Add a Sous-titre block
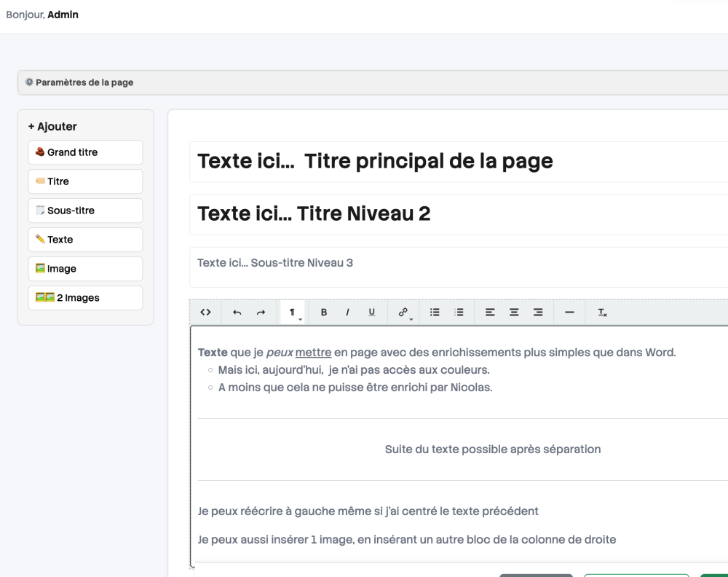 click(x=85, y=211)
